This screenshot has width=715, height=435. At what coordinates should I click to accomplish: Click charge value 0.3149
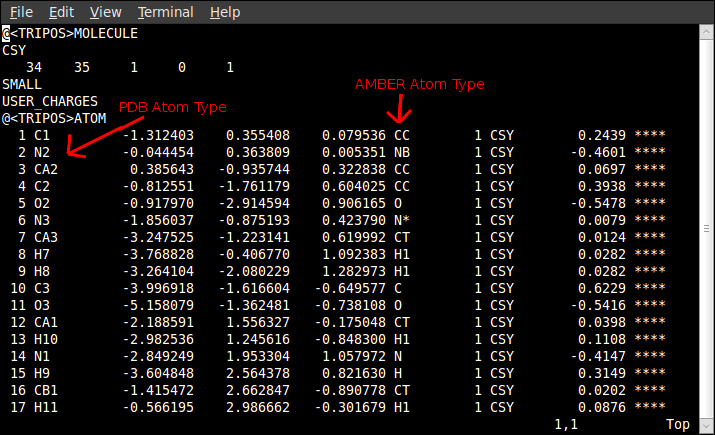[x=602, y=374]
